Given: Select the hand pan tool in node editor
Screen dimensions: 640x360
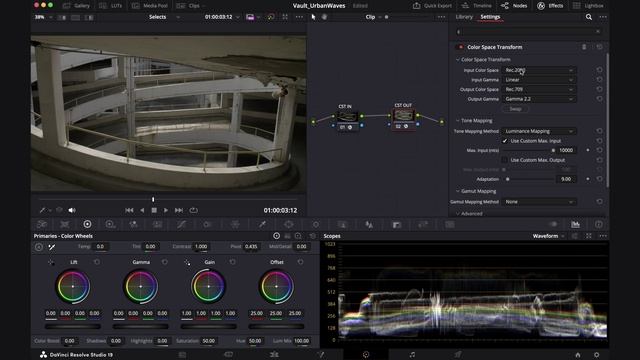Looking at the screenshot, I should point(324,17).
